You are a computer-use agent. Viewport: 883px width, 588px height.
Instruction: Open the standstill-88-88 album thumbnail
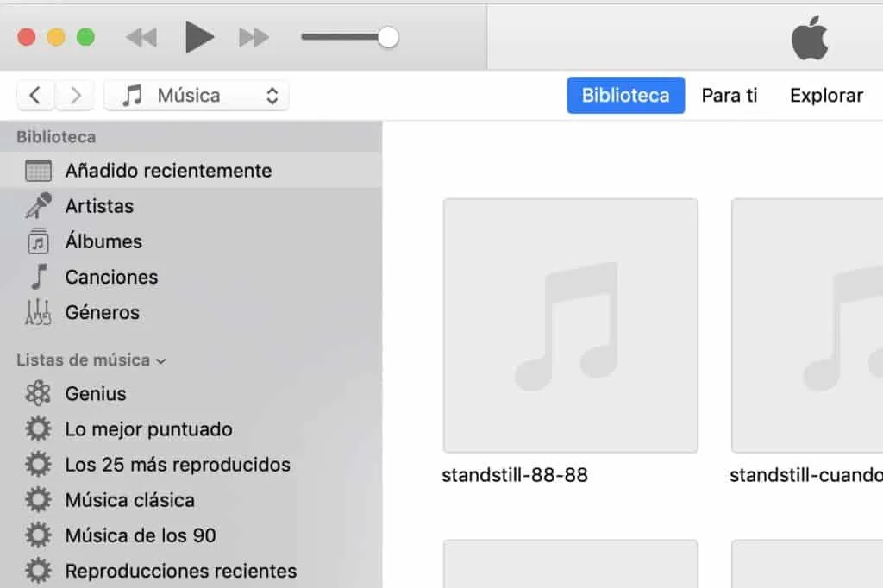coord(570,325)
